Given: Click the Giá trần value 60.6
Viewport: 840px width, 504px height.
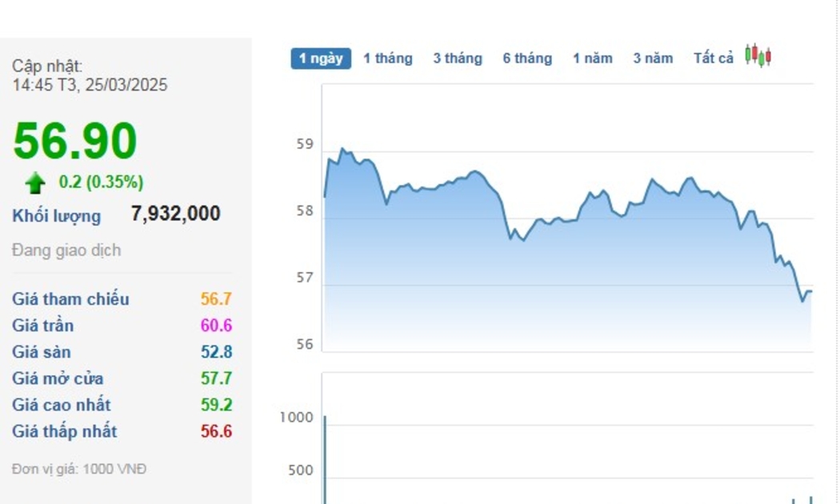Looking at the screenshot, I should (x=216, y=326).
